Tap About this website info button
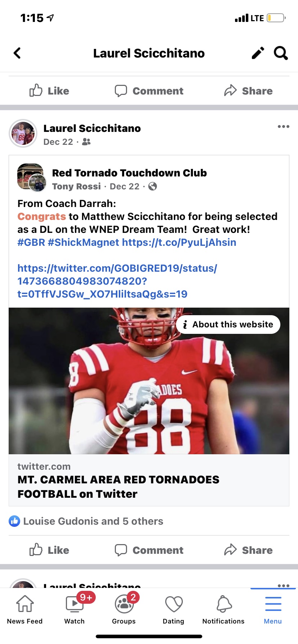 coord(228,325)
